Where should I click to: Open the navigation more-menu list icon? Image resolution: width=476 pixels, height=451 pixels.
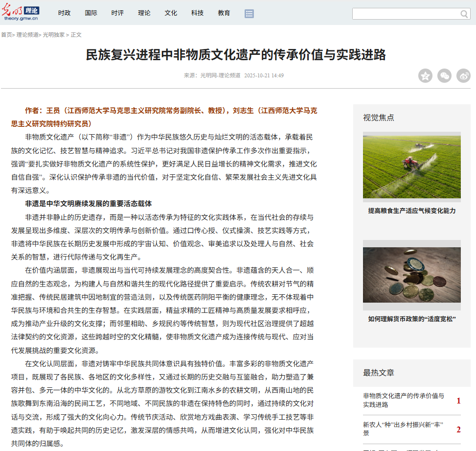(249, 14)
